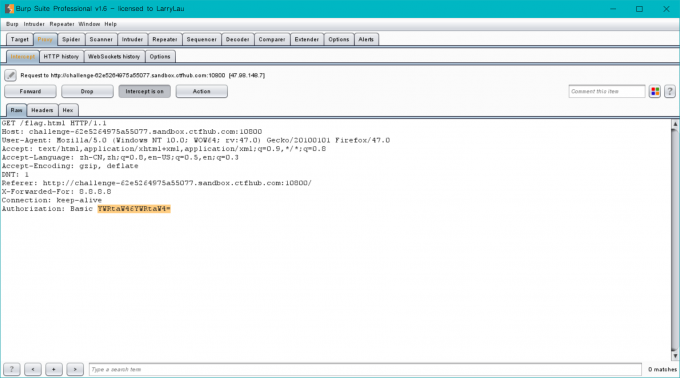The height and width of the screenshot is (378, 680).
Task: Switch to the Repeater tool tab
Action: click(165, 39)
